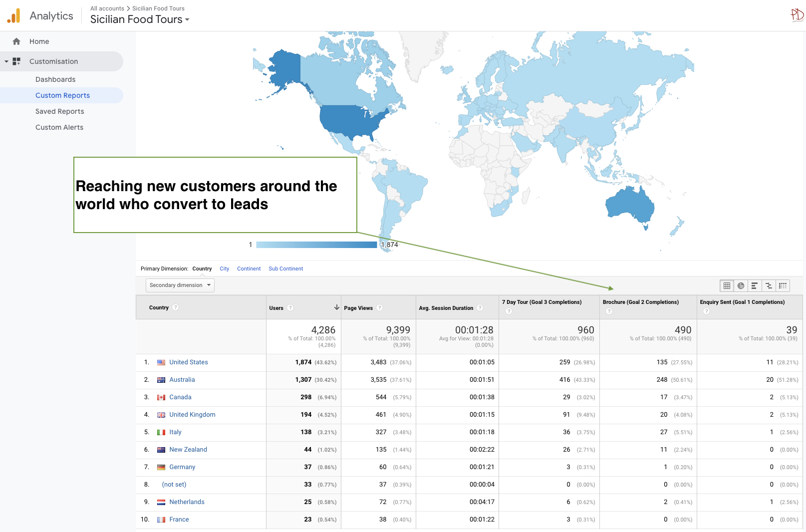Open Custom Reports in the sidebar

click(x=62, y=95)
